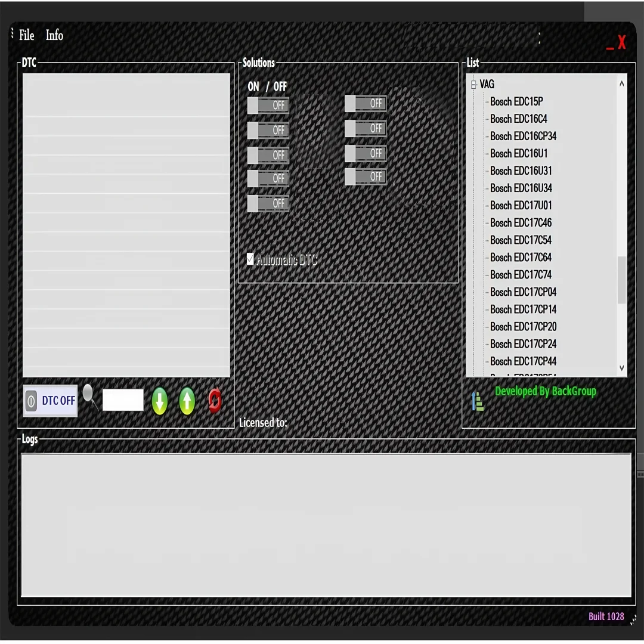Click the red circular refresh icon
The image size is (644, 644).
pos(214,401)
